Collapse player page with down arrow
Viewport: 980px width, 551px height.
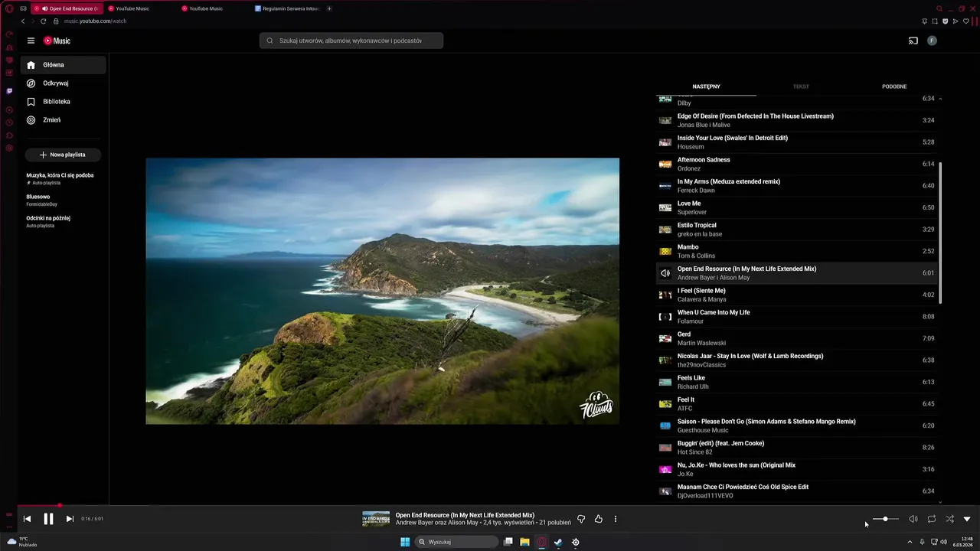pyautogui.click(x=967, y=519)
